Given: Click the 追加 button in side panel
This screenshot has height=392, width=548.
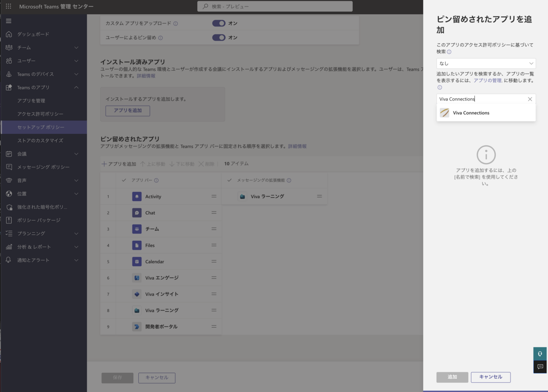Looking at the screenshot, I should (x=452, y=377).
